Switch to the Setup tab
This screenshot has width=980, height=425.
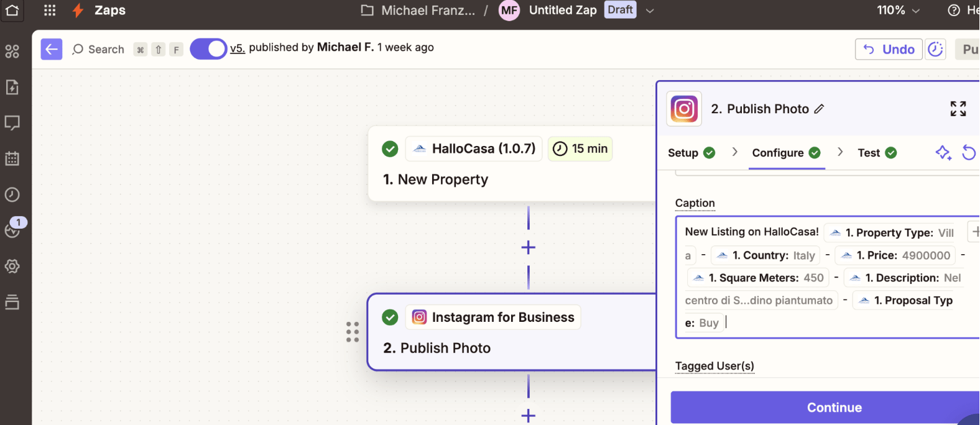(691, 153)
